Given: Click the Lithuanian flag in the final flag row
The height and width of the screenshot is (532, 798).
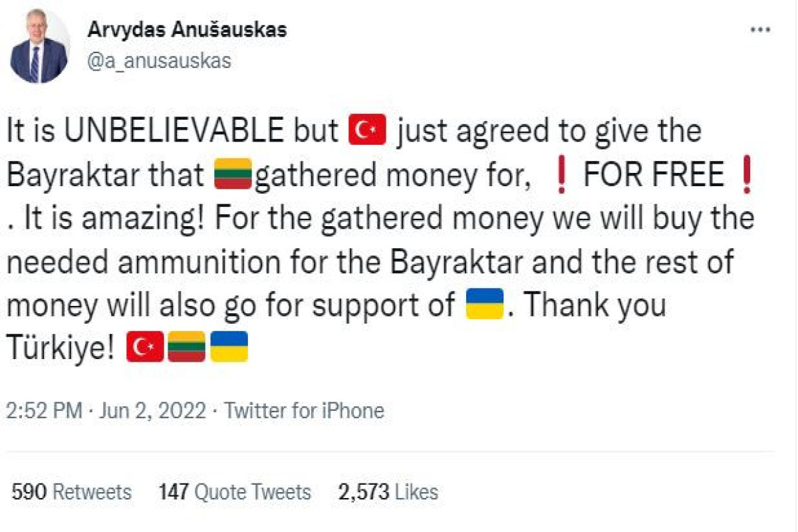Looking at the screenshot, I should 187,348.
